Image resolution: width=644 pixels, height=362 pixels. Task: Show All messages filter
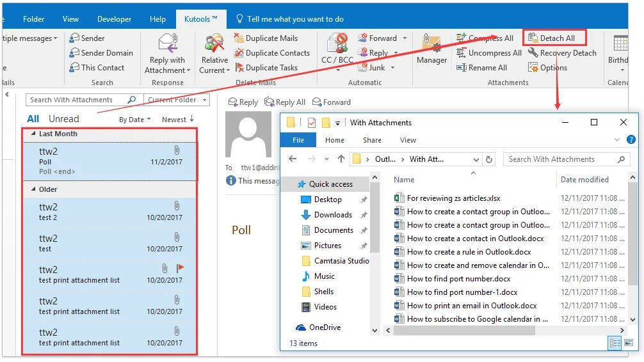tap(33, 119)
